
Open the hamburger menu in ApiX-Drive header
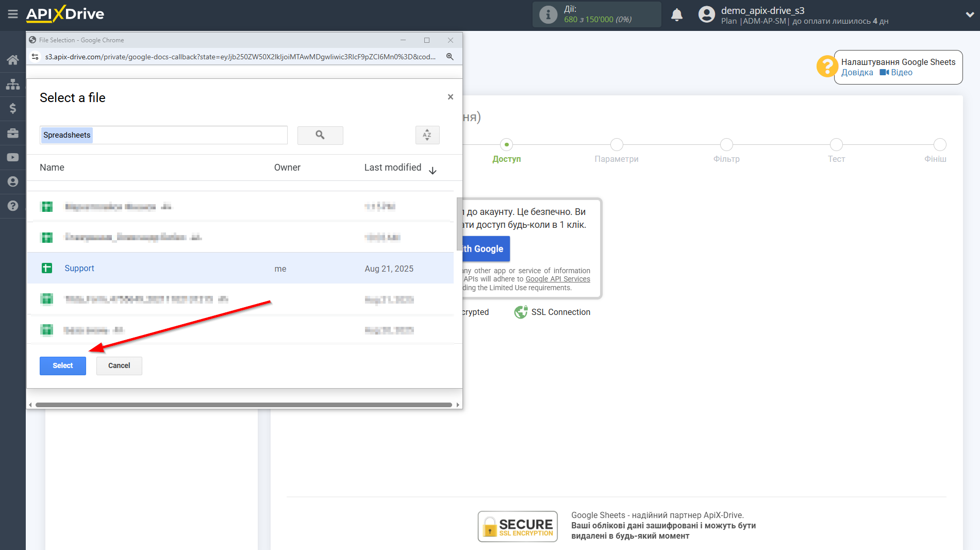tap(13, 14)
